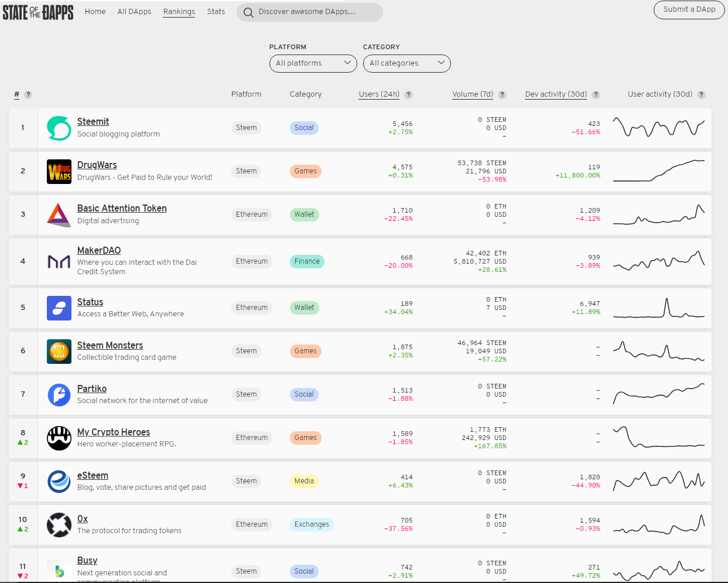Click the '6,947' dev activity value
Image resolution: width=728 pixels, height=583 pixels.
(x=590, y=304)
